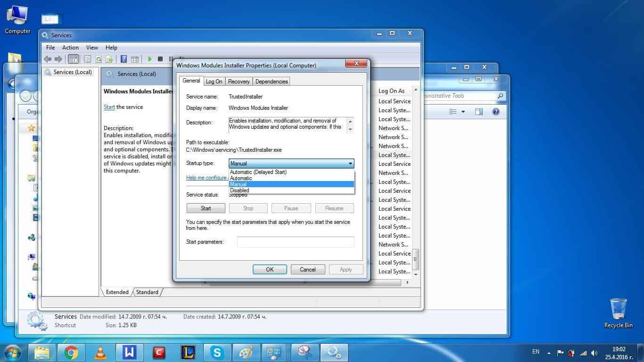
Task: Click the Services gear icon on taskbar
Action: [334, 352]
